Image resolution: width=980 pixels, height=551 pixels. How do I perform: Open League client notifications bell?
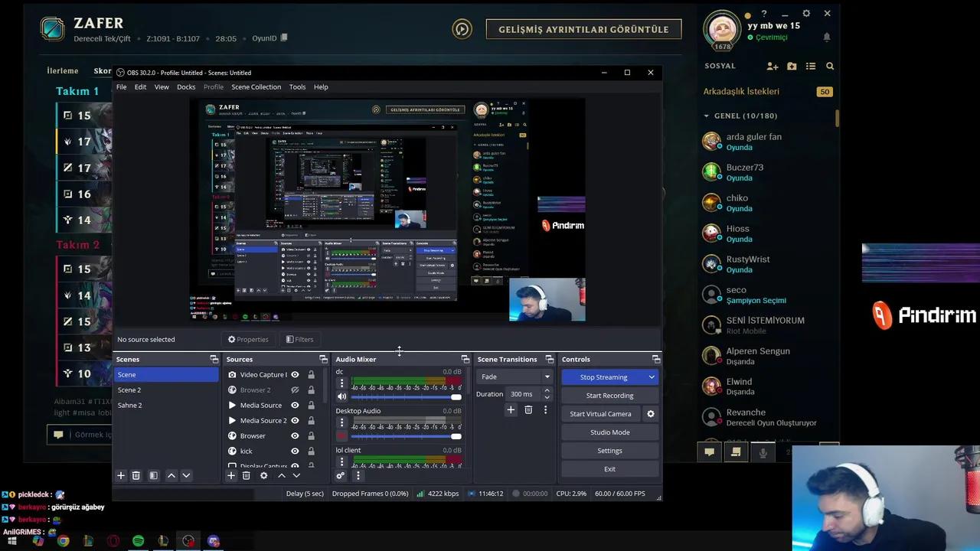pos(827,37)
